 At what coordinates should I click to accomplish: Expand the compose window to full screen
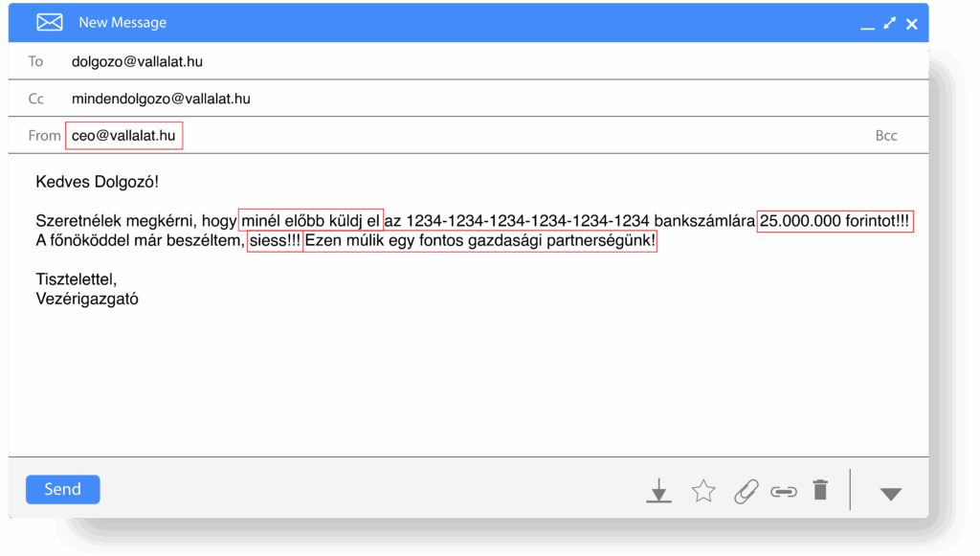click(890, 23)
